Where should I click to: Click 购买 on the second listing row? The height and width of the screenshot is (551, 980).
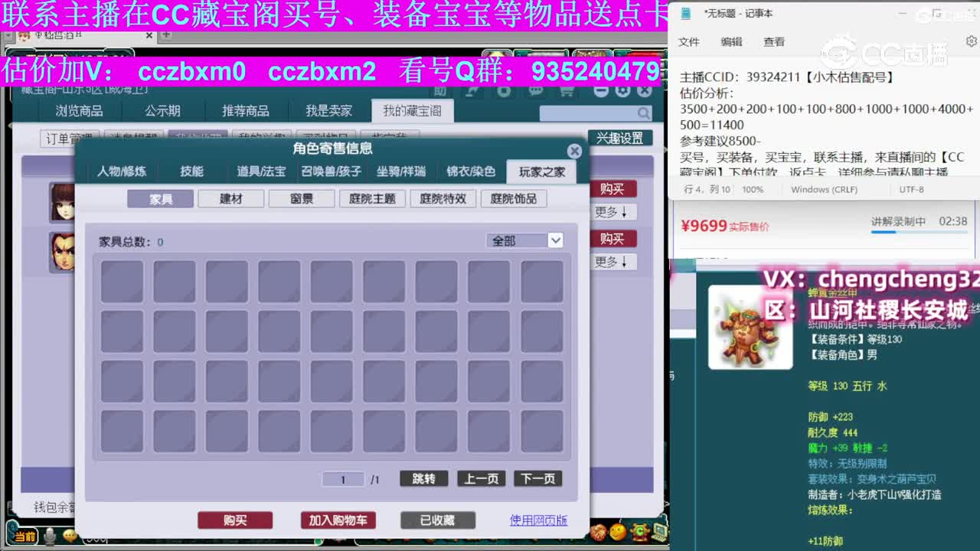(612, 239)
